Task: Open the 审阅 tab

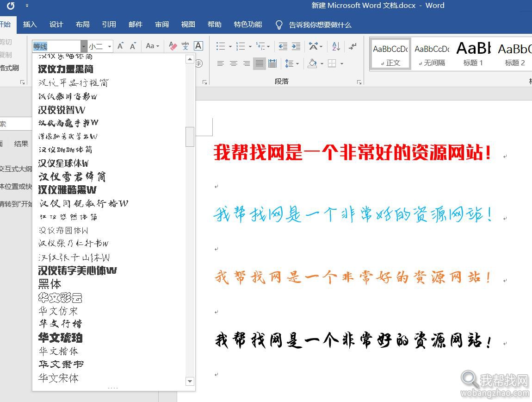Action: [162, 25]
